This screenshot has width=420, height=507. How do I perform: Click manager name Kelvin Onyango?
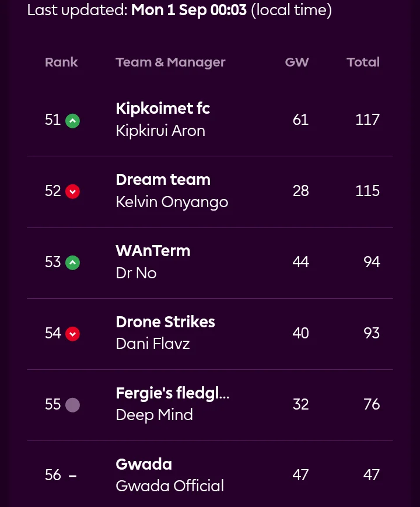pyautogui.click(x=172, y=202)
